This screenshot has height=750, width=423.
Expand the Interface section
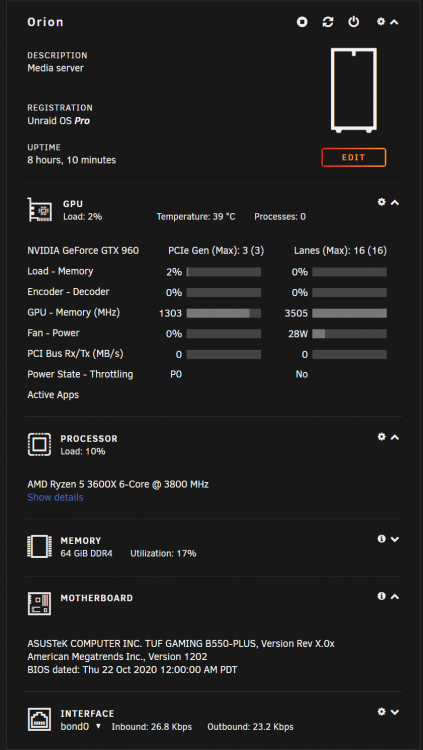tap(395, 712)
